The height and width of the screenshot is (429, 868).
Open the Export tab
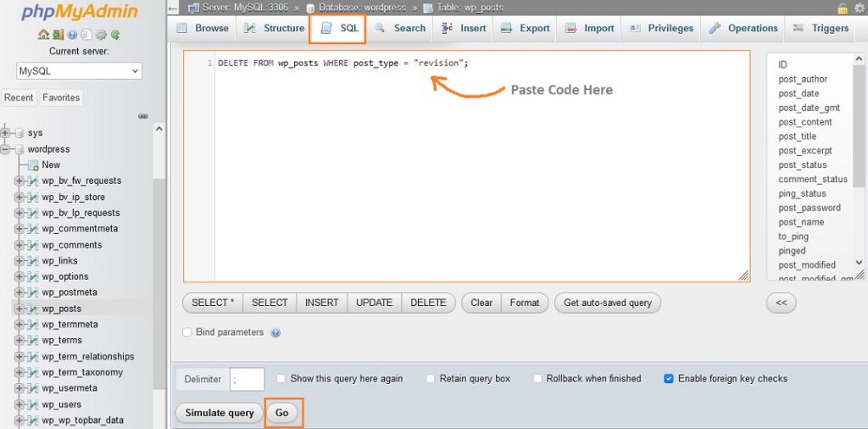526,28
